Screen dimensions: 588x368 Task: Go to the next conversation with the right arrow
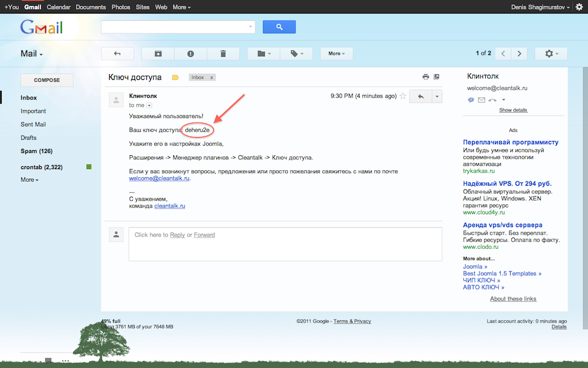point(519,53)
